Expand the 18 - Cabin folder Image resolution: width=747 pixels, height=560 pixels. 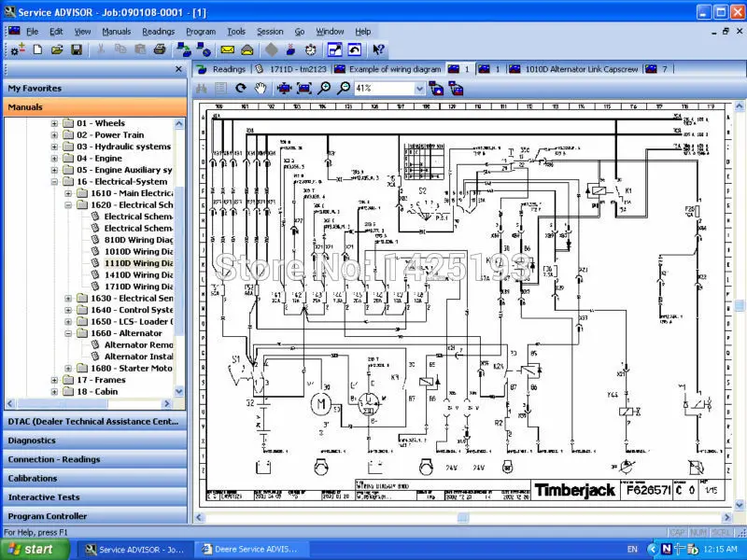click(54, 392)
